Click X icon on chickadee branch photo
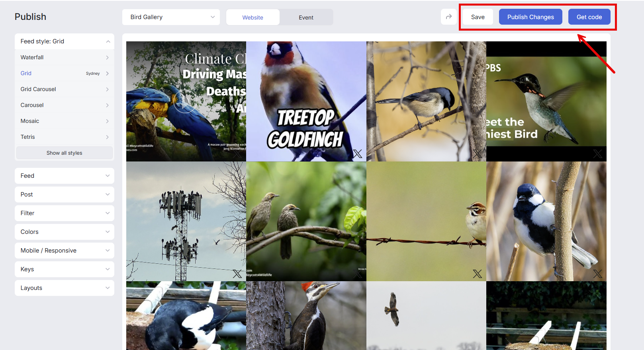644x350 pixels. click(478, 154)
